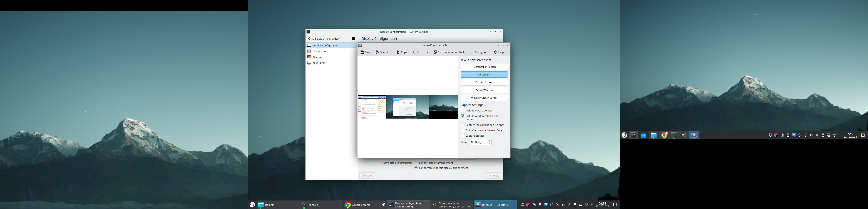Open the hamburger menu in System Settings
Image resolution: width=868 pixels, height=209 pixels.
pyautogui.click(x=353, y=39)
